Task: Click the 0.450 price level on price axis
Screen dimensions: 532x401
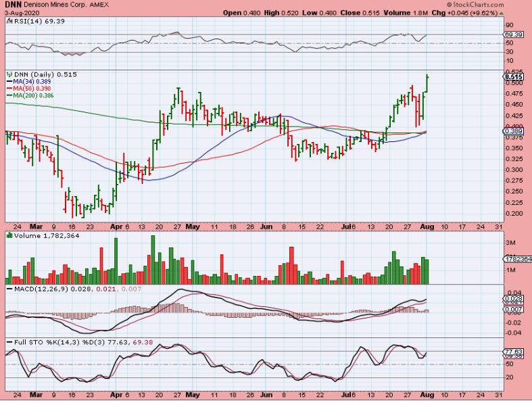Action: 514,105
